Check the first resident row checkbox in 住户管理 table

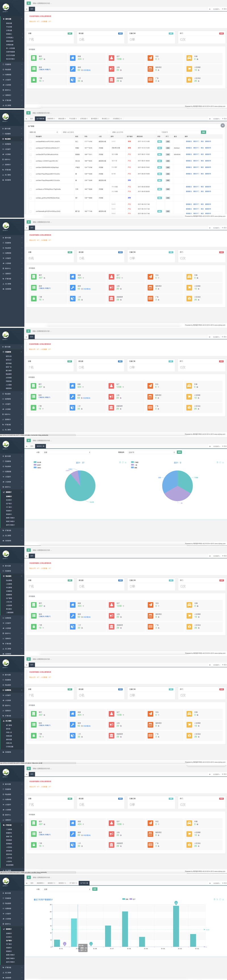click(x=30, y=141)
